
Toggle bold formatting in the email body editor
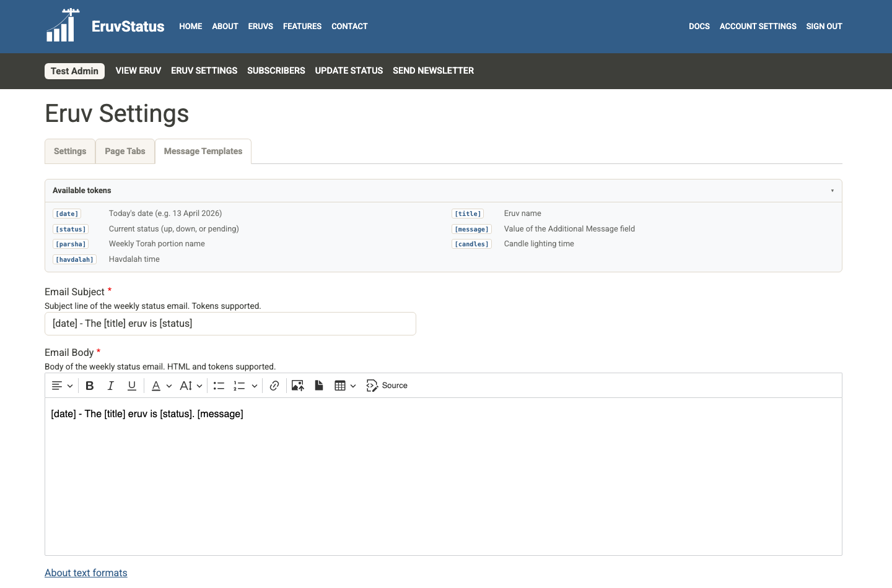[x=90, y=385]
